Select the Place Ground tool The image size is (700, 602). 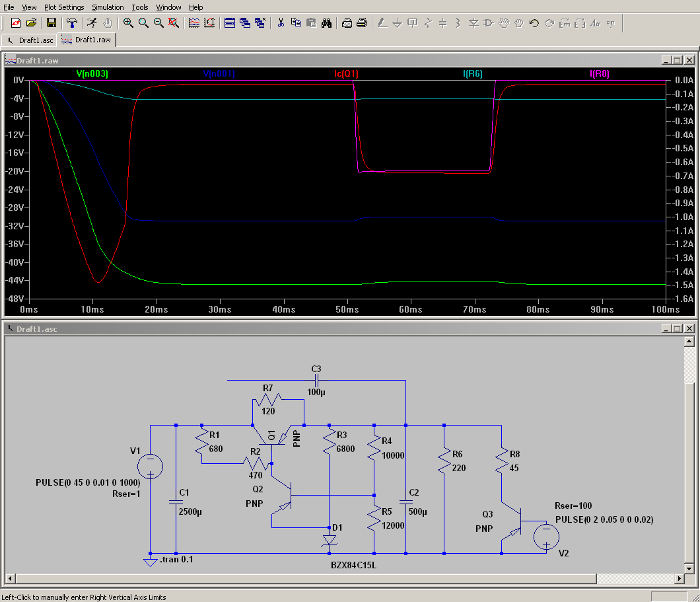click(398, 22)
